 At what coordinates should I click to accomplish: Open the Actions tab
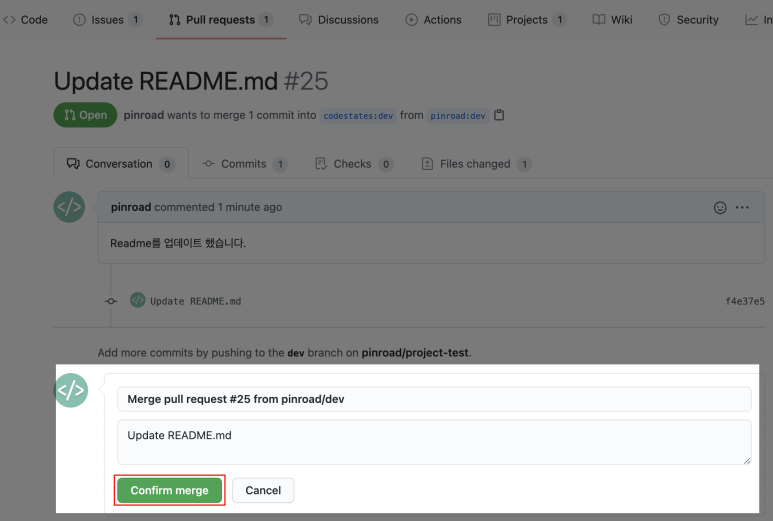point(433,20)
